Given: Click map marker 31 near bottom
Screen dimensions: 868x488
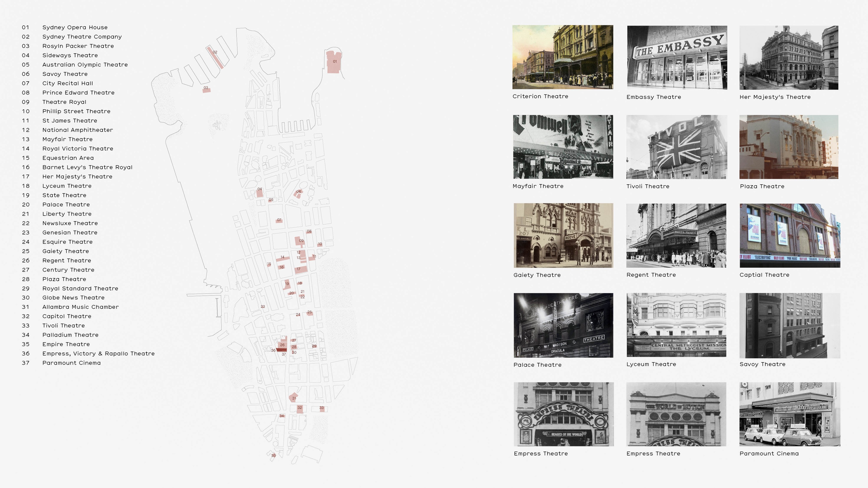Looking at the screenshot, I should [294, 398].
